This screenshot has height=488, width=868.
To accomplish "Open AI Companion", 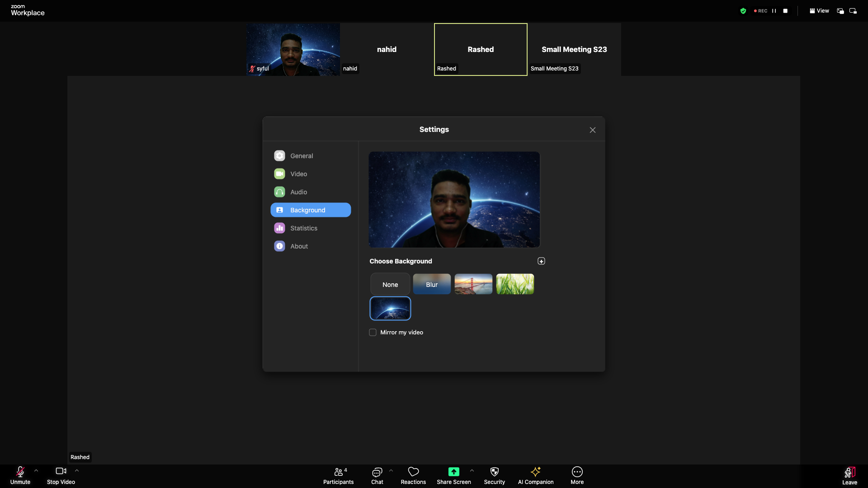I will pos(536,476).
